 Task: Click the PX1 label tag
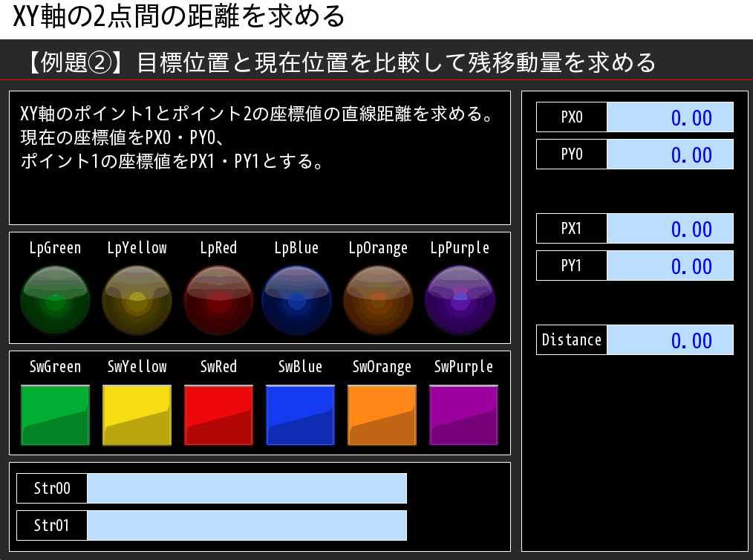coord(571,228)
